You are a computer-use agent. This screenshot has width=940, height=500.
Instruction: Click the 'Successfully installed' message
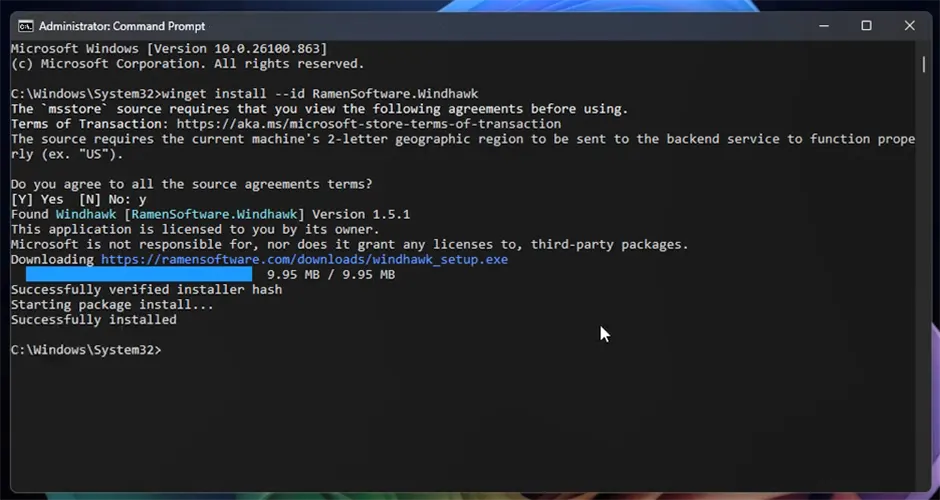pos(93,320)
